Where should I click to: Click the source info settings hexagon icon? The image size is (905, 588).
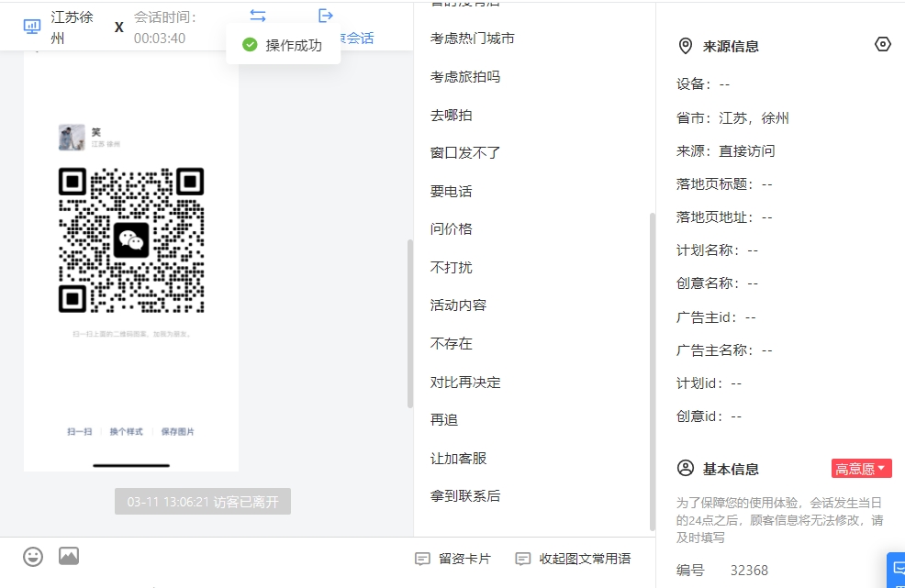[x=882, y=44]
